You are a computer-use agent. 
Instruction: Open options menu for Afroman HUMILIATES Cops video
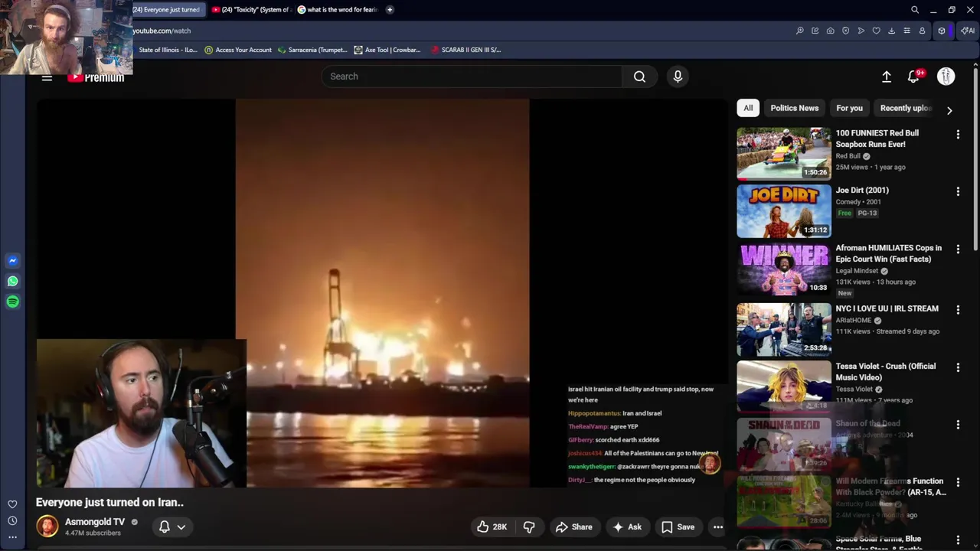(x=958, y=249)
